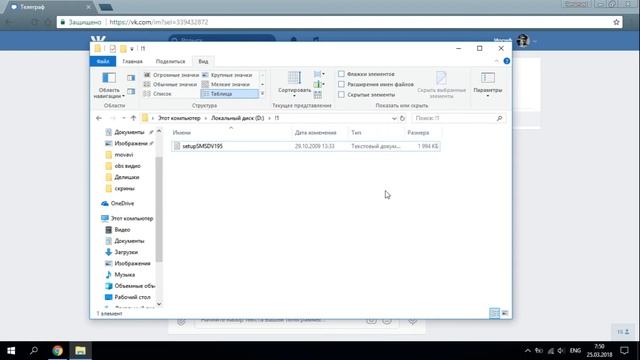Open Explorer help question mark icon
Screen dimensions: 640x360
coord(507,61)
